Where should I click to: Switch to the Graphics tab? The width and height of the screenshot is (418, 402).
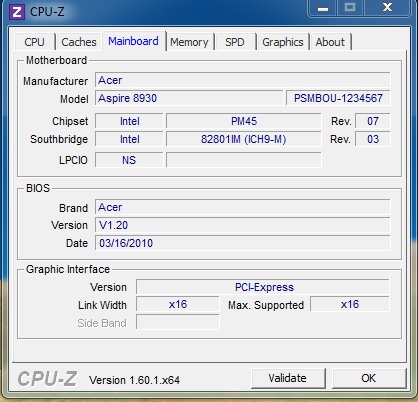[x=283, y=42]
